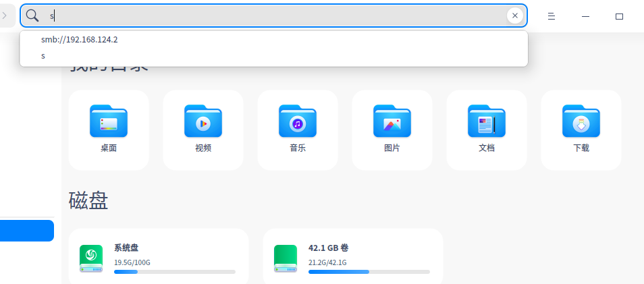Open the 桌面 Desktop folder
Image resolution: width=644 pixels, height=284 pixels.
[x=109, y=130]
